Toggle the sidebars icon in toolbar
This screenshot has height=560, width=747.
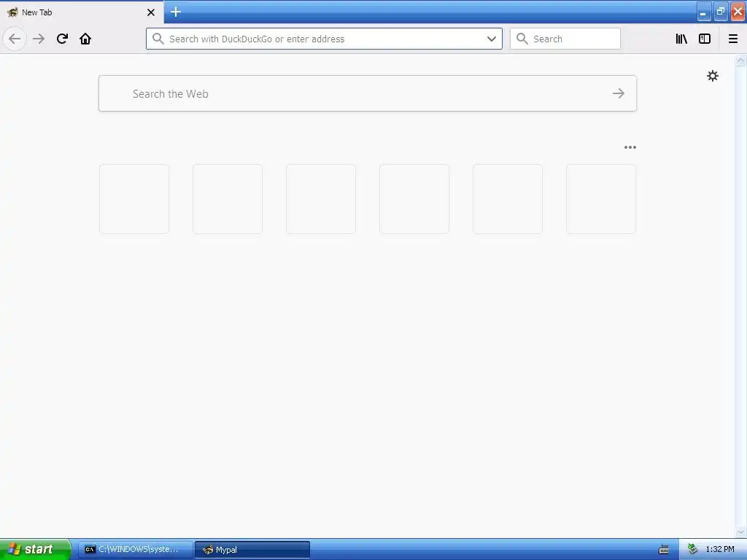(x=705, y=39)
